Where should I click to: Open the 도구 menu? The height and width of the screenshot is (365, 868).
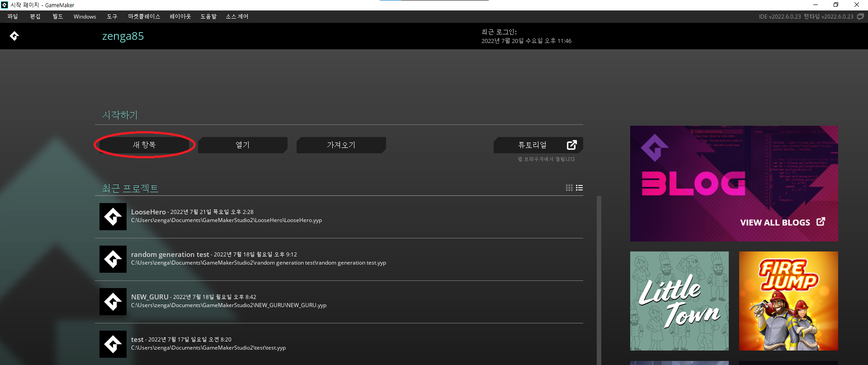pos(112,16)
